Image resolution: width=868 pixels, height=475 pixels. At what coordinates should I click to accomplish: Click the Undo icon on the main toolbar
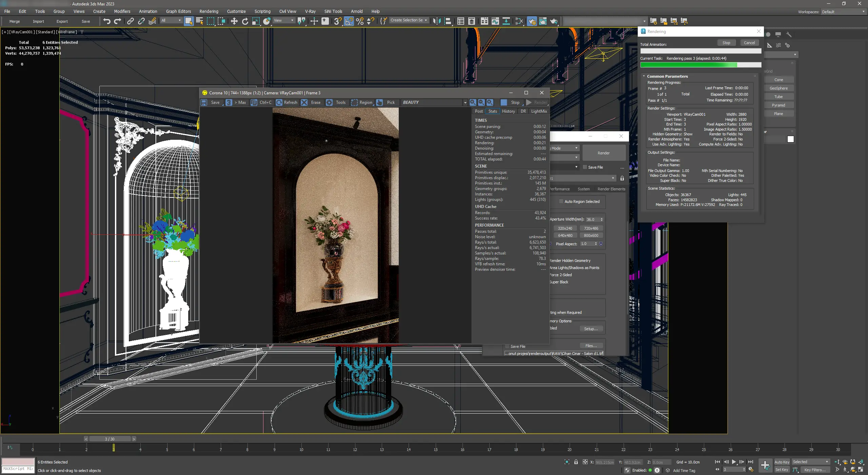[107, 21]
